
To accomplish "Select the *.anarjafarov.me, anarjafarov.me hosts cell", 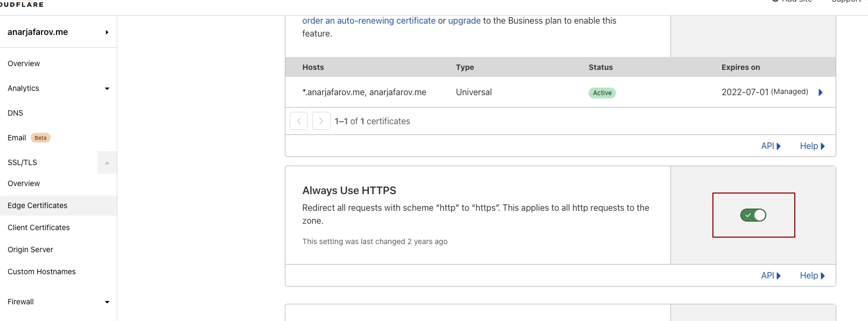I will 365,92.
